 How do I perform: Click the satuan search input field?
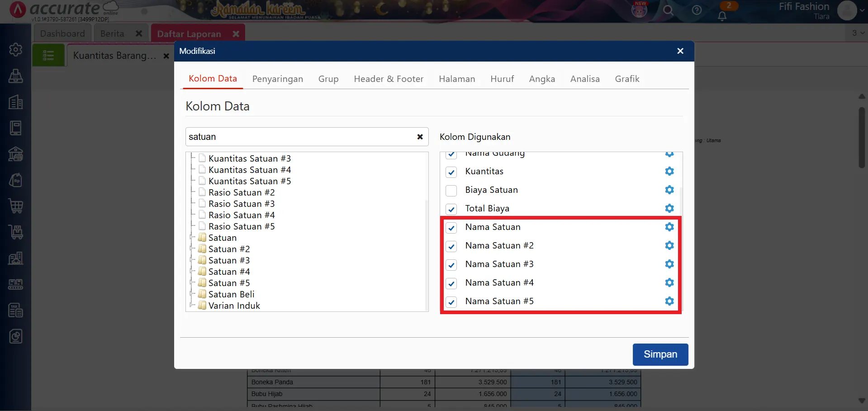click(x=299, y=137)
